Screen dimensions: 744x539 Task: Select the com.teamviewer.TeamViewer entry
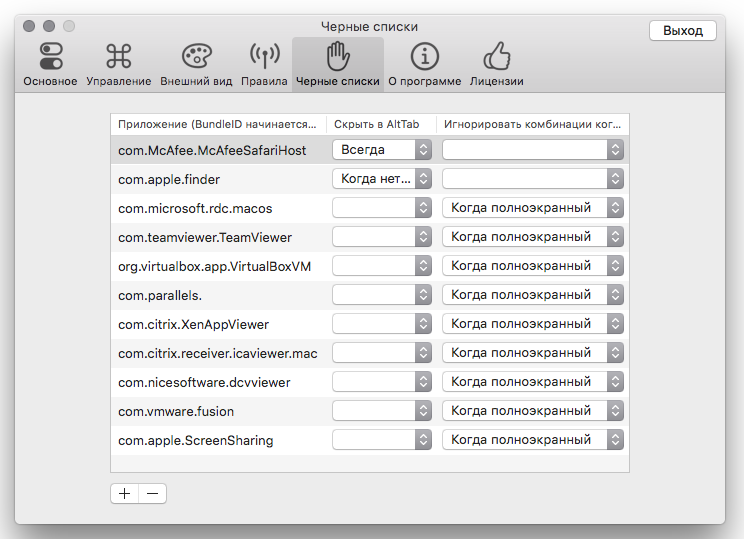pos(205,237)
